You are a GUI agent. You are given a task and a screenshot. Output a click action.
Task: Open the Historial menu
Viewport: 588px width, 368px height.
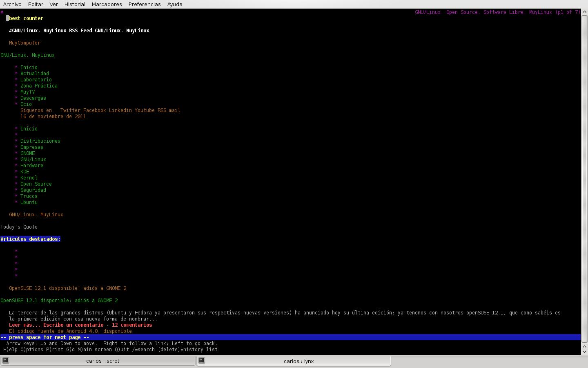click(75, 4)
